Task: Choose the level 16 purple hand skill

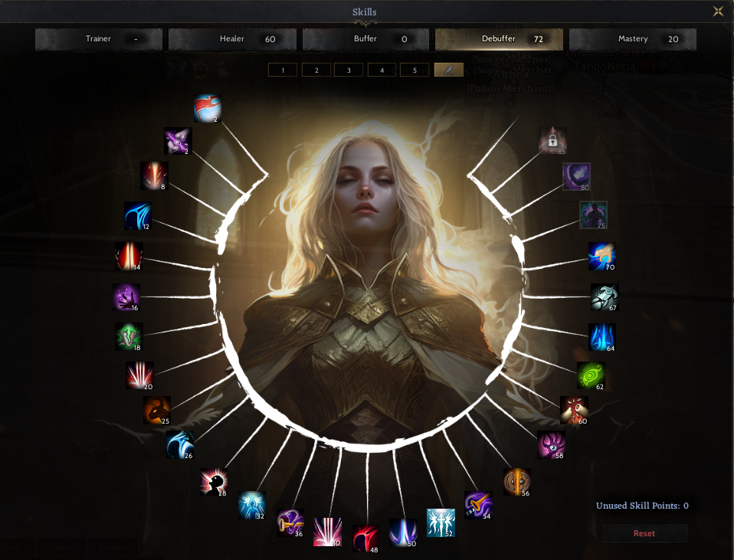Action: pyautogui.click(x=126, y=297)
